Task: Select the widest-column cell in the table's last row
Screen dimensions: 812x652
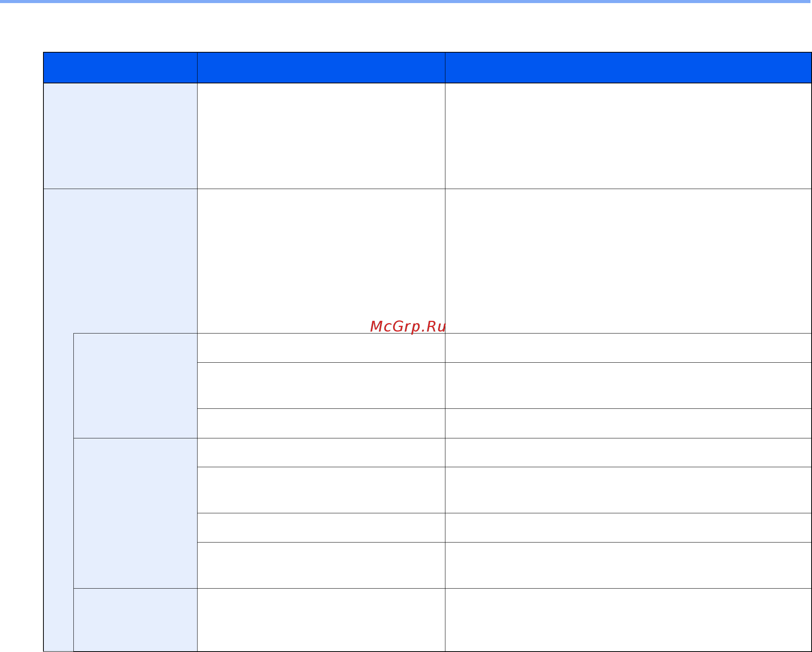Action: (x=628, y=620)
